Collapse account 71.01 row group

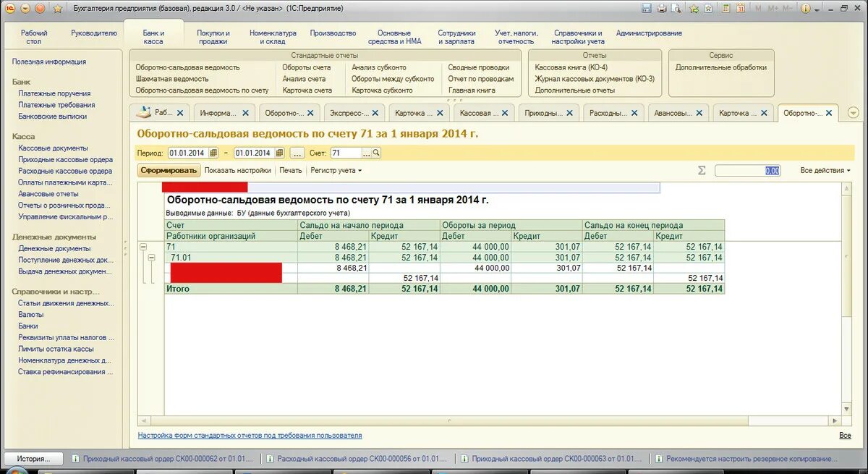(151, 258)
